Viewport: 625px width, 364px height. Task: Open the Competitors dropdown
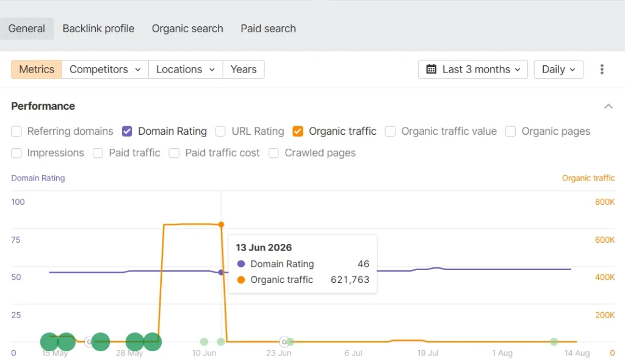click(105, 70)
